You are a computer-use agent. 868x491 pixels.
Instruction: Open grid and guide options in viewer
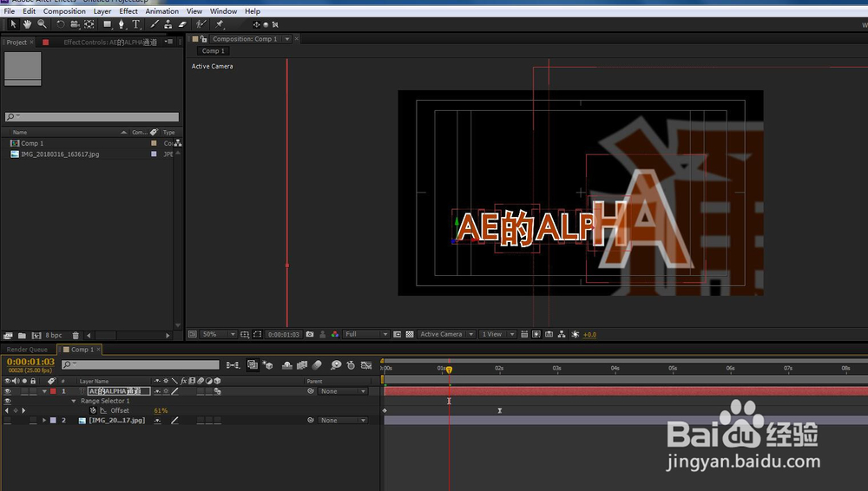[245, 334]
